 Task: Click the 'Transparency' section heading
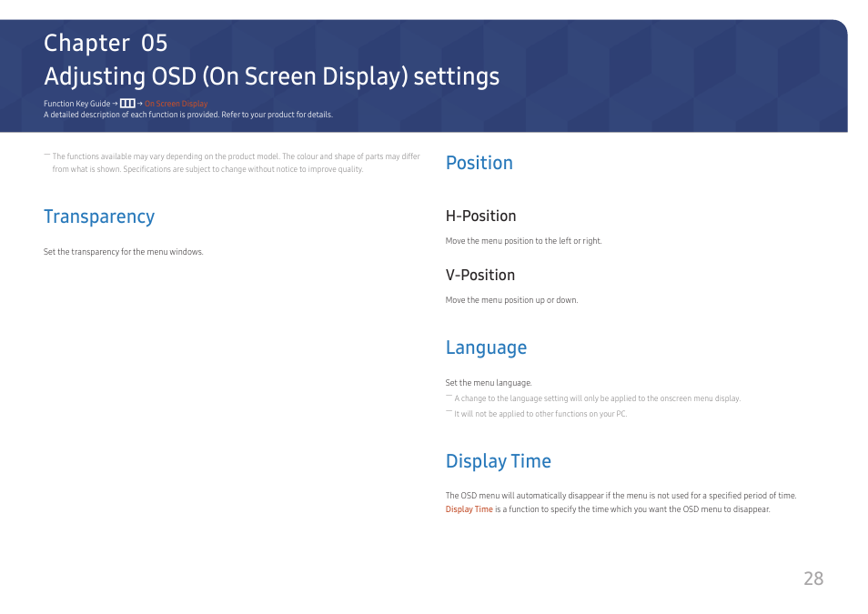[99, 216]
